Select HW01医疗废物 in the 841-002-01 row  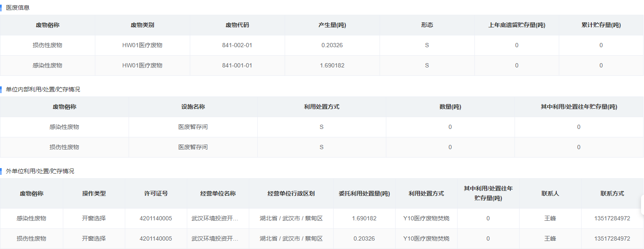tap(143, 45)
